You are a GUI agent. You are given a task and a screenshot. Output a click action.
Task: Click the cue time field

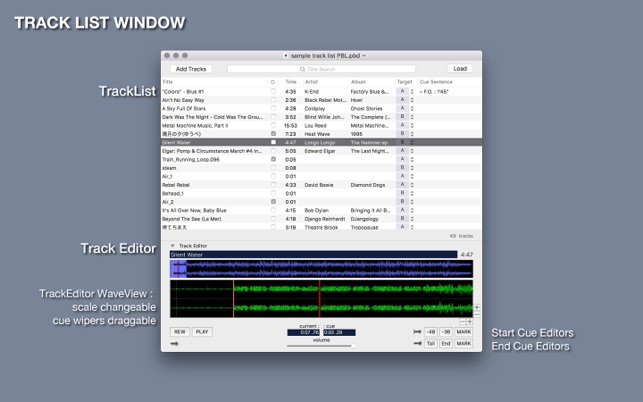click(x=339, y=332)
